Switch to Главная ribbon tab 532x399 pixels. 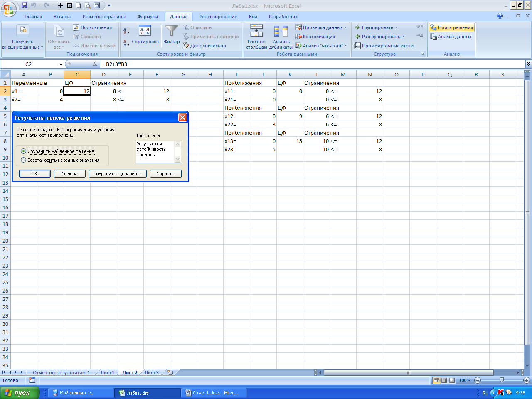pos(33,17)
